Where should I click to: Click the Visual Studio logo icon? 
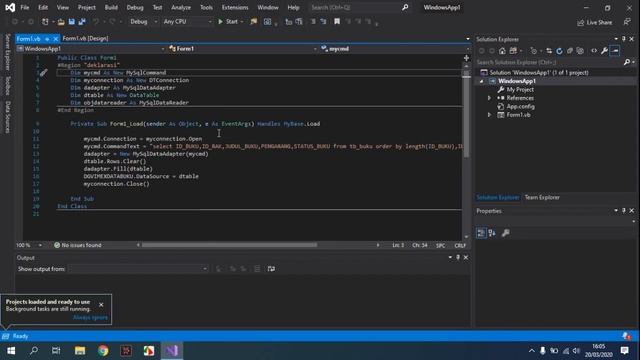click(10, 7)
